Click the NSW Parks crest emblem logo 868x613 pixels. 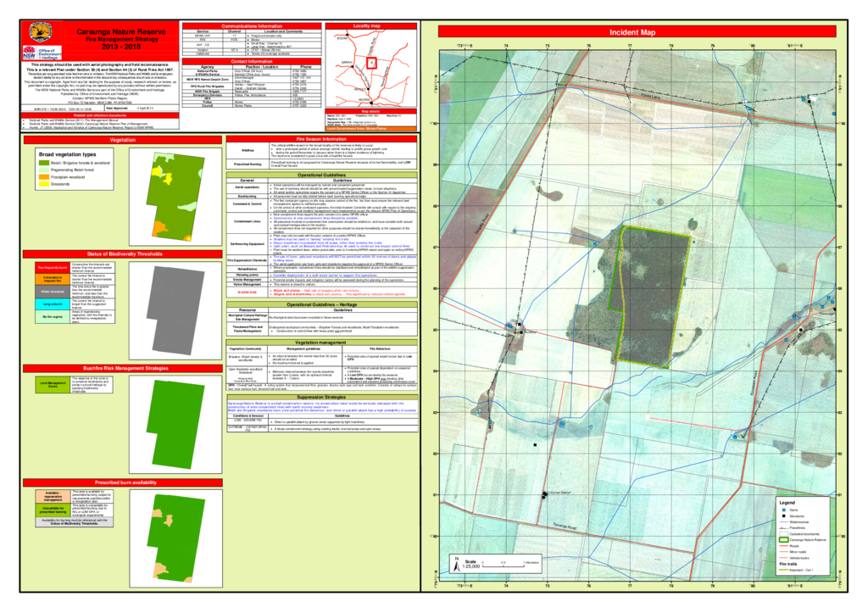click(x=41, y=32)
